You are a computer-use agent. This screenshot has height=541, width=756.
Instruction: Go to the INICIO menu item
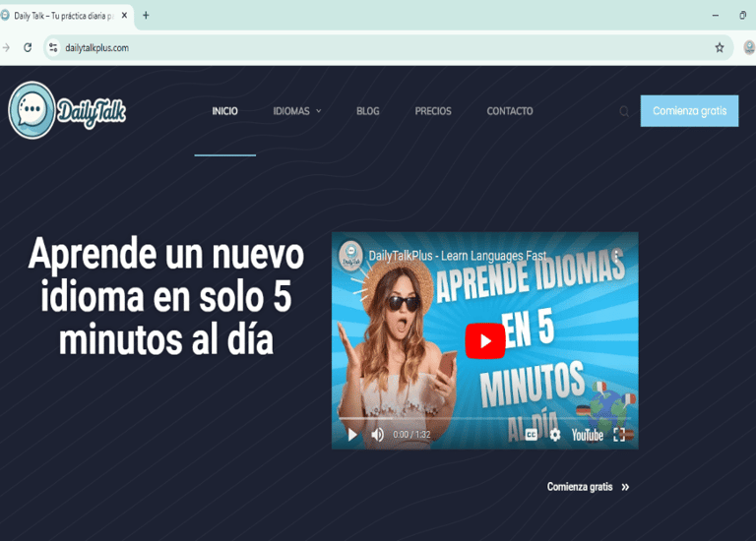coord(224,111)
